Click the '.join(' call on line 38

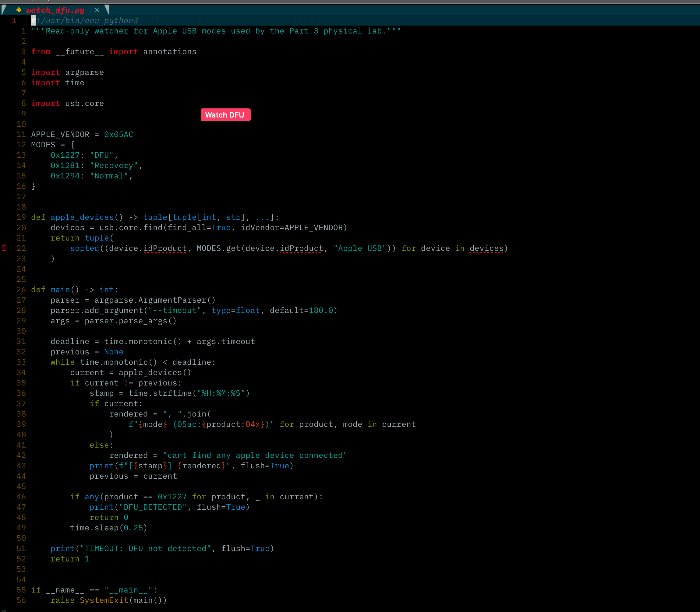point(196,414)
